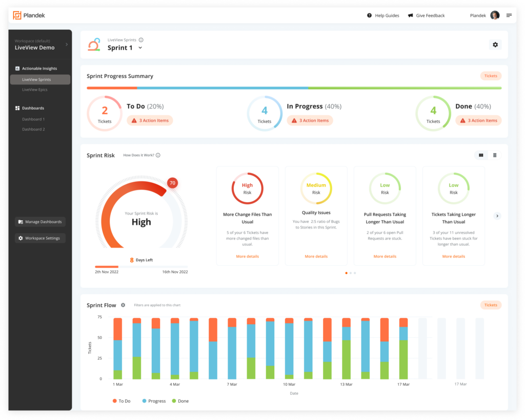Open Manage Dashboards
Screen dimensions: 525x420
click(40, 221)
